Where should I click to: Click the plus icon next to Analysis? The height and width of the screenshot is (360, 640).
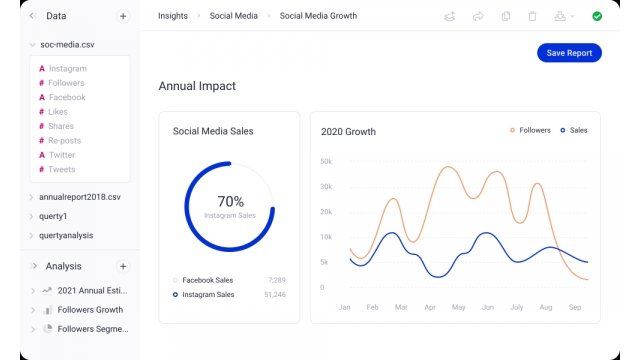coord(123,267)
